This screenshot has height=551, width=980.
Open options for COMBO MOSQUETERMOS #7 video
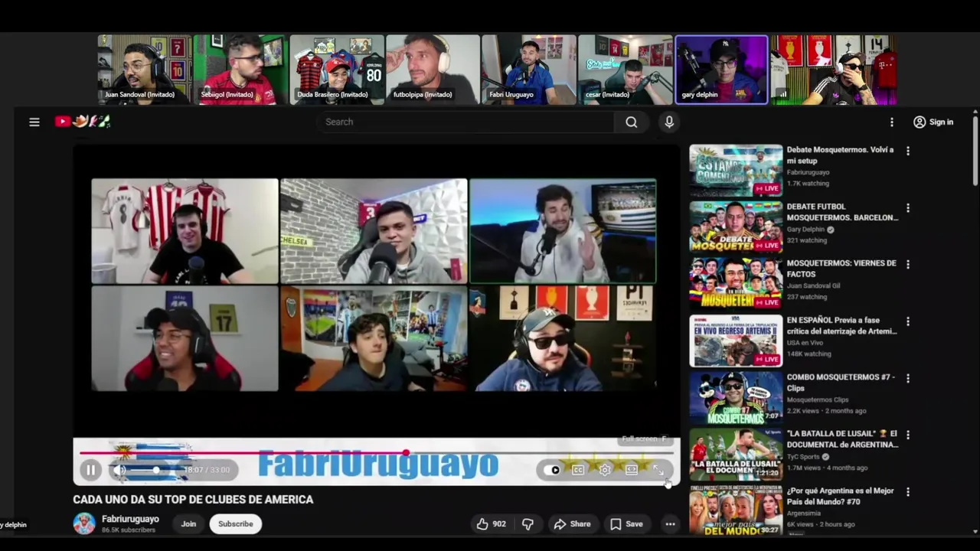[x=908, y=378]
